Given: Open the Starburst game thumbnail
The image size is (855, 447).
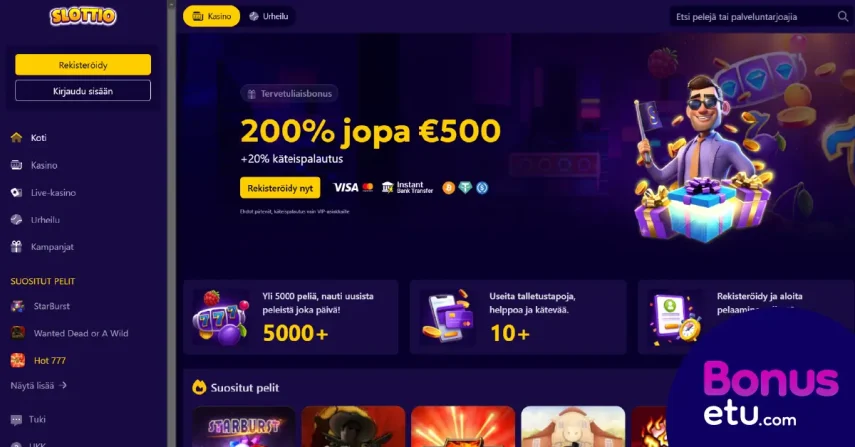Looking at the screenshot, I should click(244, 426).
